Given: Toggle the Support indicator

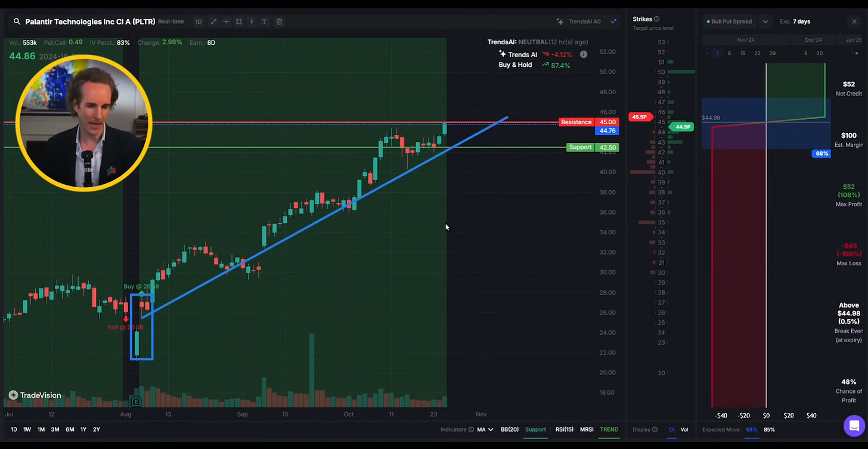Looking at the screenshot, I should [x=535, y=429].
